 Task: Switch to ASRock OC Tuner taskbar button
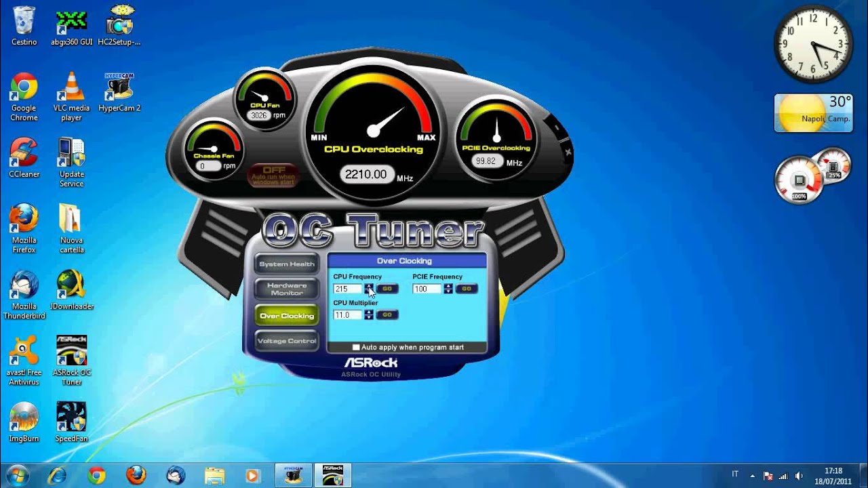pos(333,475)
